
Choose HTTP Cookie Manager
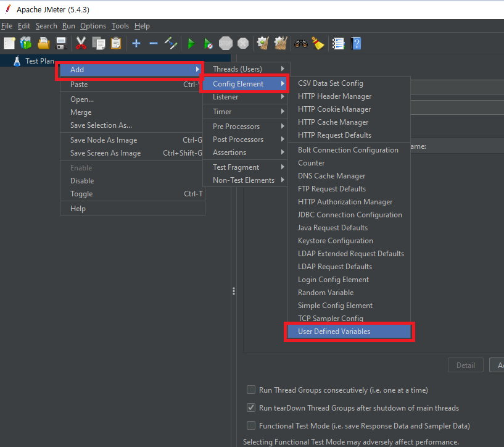click(349, 109)
